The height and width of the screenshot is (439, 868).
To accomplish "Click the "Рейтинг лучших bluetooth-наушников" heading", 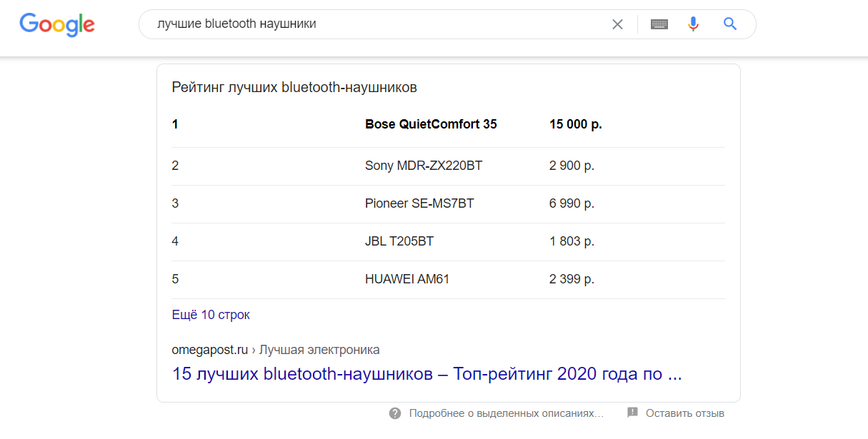I will (294, 88).
